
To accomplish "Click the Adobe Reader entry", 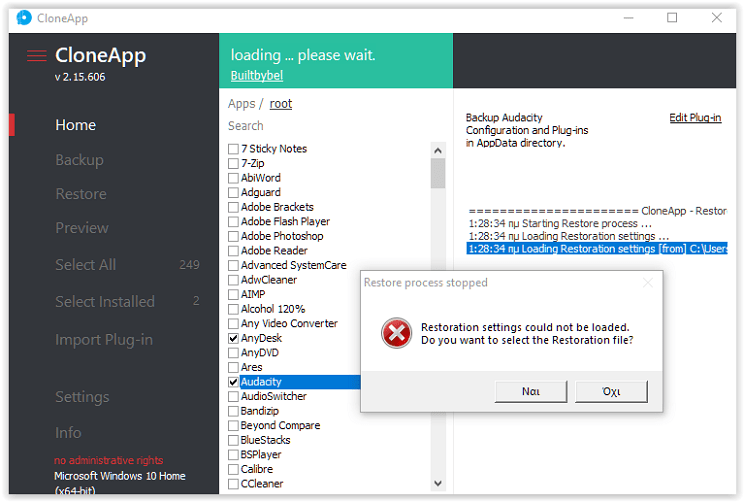I will pyautogui.click(x=274, y=251).
